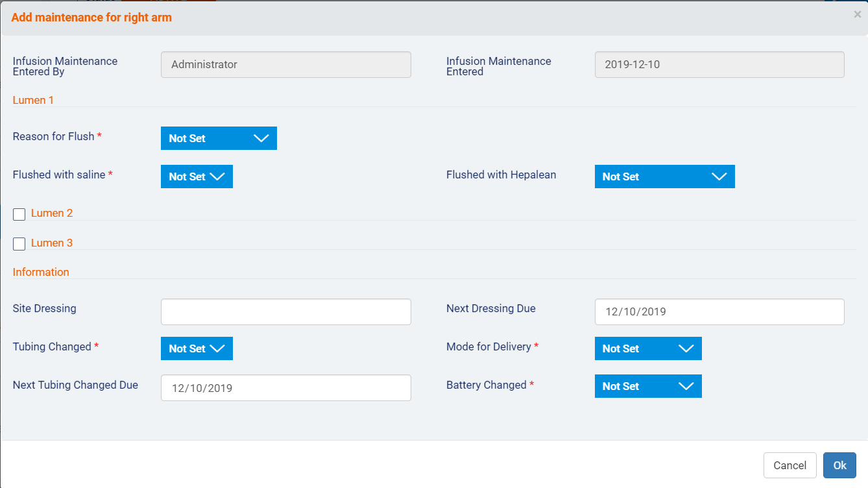Open the Reason for Flush dropdown
The image size is (868, 488).
(x=219, y=138)
